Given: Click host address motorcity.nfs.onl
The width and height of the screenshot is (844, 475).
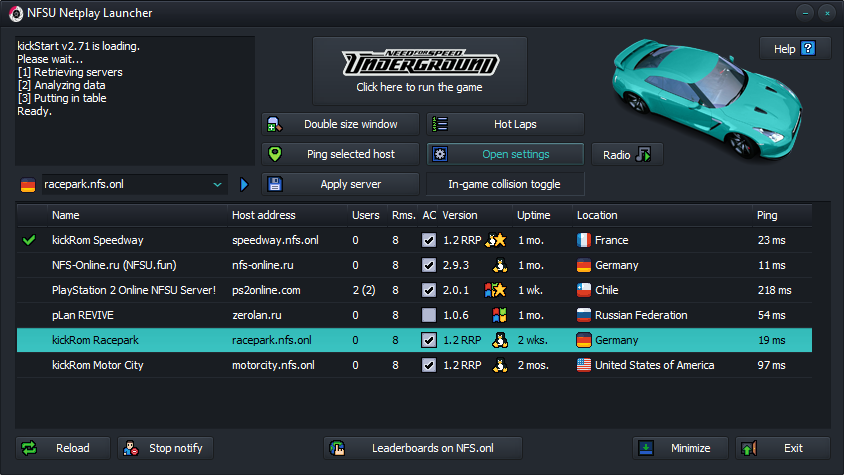Looking at the screenshot, I should click(273, 365).
